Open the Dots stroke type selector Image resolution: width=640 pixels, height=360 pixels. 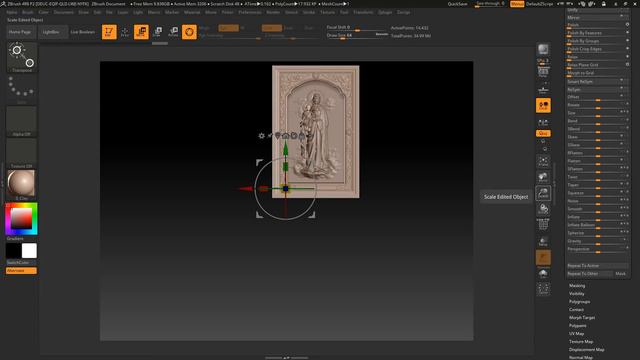[x=21, y=89]
